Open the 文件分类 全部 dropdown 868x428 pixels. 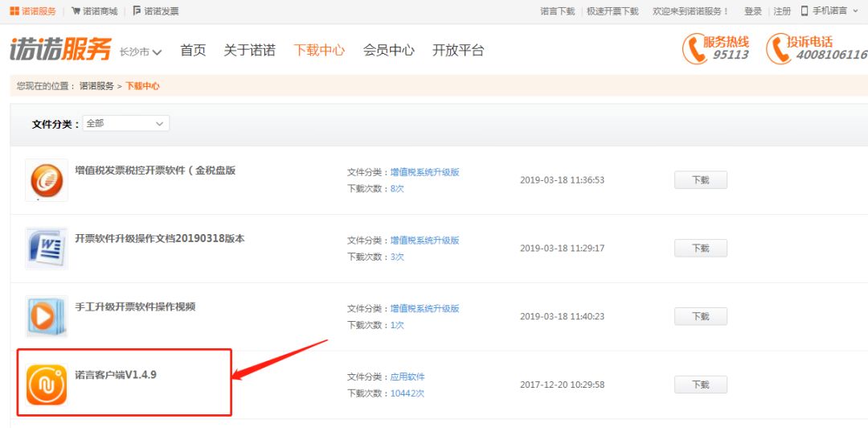[125, 124]
